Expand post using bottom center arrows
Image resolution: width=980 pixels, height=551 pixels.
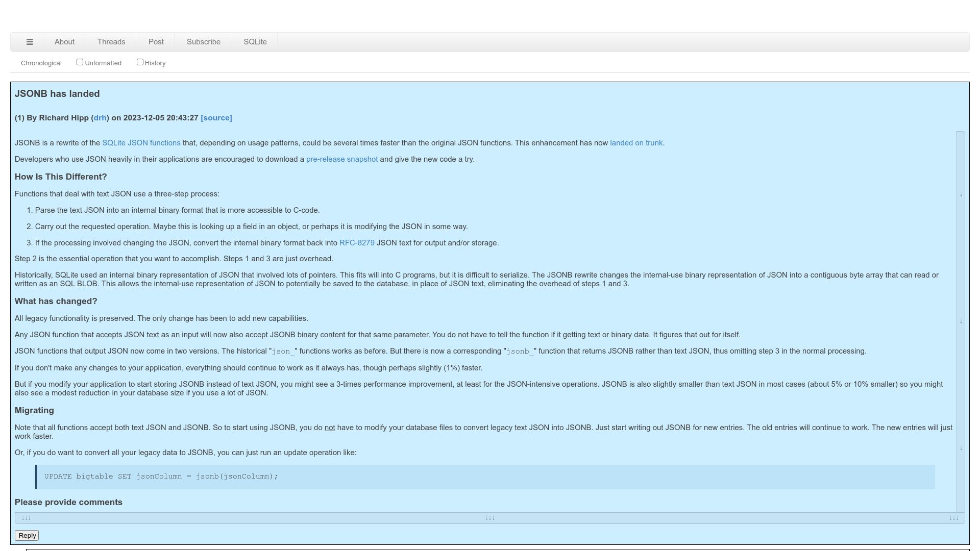pos(490,518)
